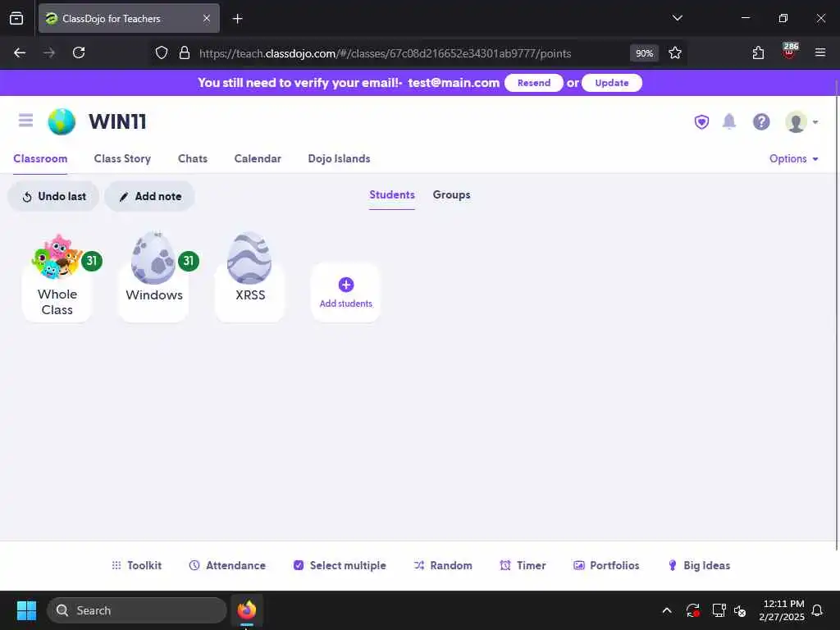Click the page vertical scrollbar
Image resolution: width=840 pixels, height=630 pixels.
(x=836, y=316)
